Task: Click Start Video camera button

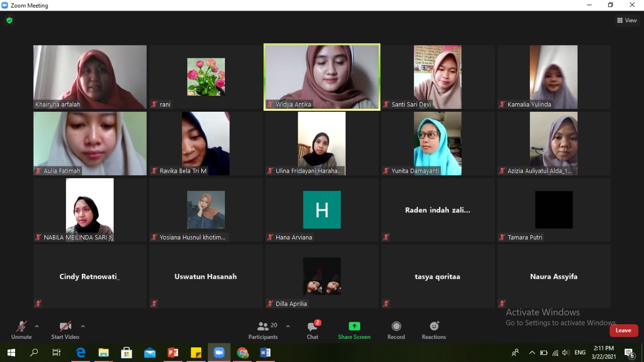Action: tap(65, 330)
